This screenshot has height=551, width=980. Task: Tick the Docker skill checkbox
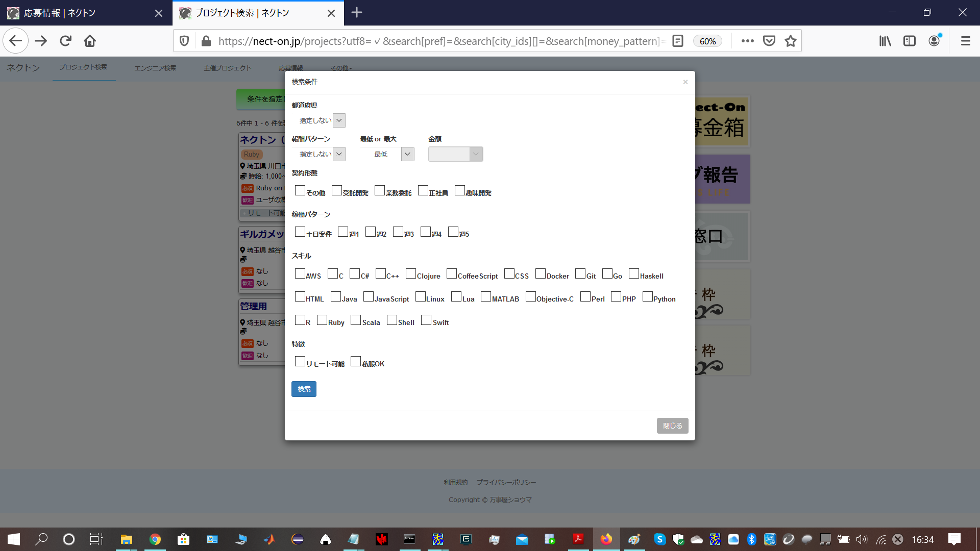(541, 273)
